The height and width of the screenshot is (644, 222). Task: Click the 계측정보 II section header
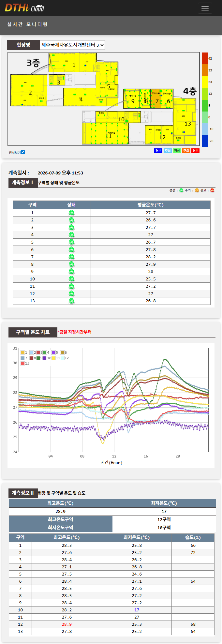coord(23,493)
